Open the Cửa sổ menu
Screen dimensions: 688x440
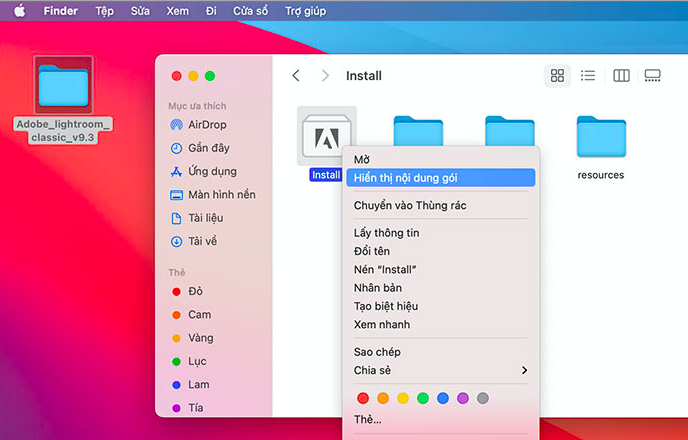251,11
